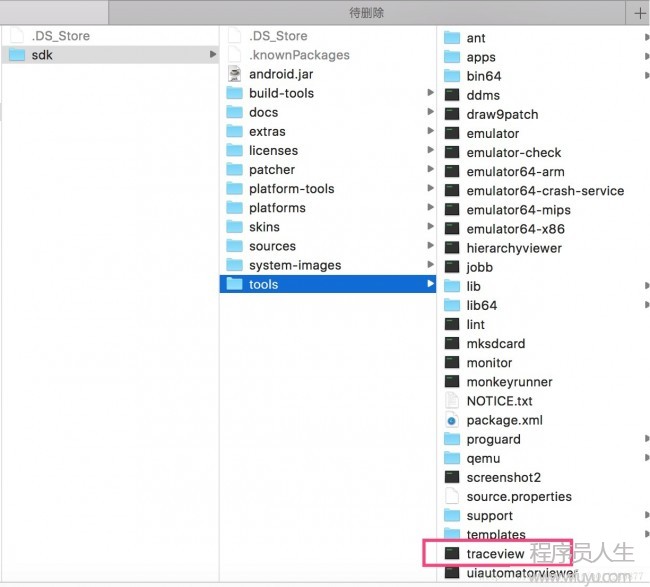This screenshot has width=650, height=587.
Task: Expand the sdk folder arrow
Action: click(213, 54)
